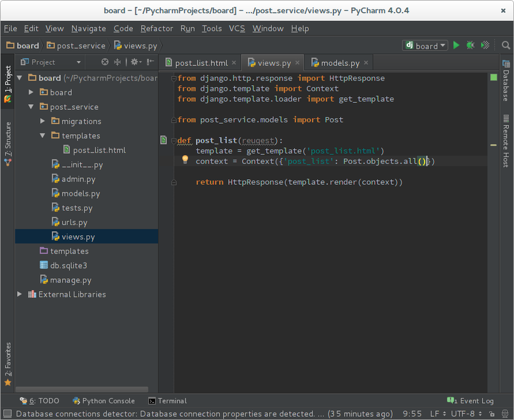Click cursor position 9:55 in status bar
The image size is (514, 420).
412,414
